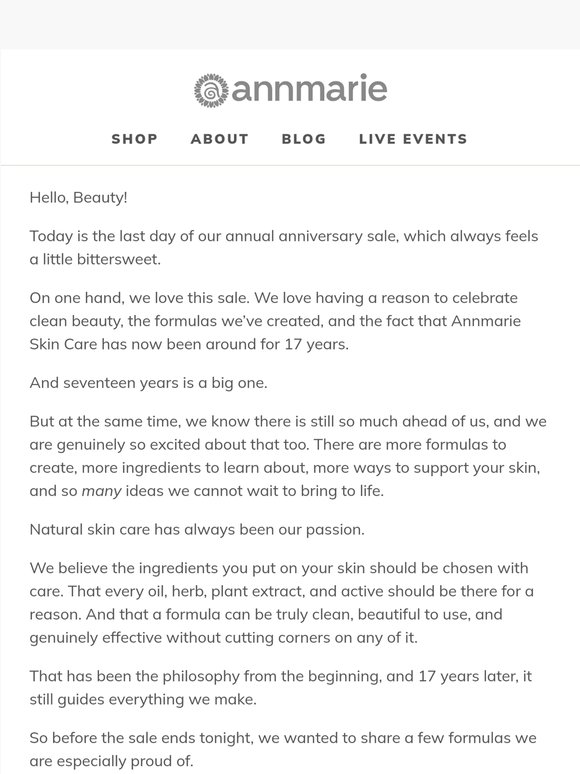Click the paragraph starting "We believe the ingredients"
Image resolution: width=580 pixels, height=774 pixels.
(x=281, y=603)
